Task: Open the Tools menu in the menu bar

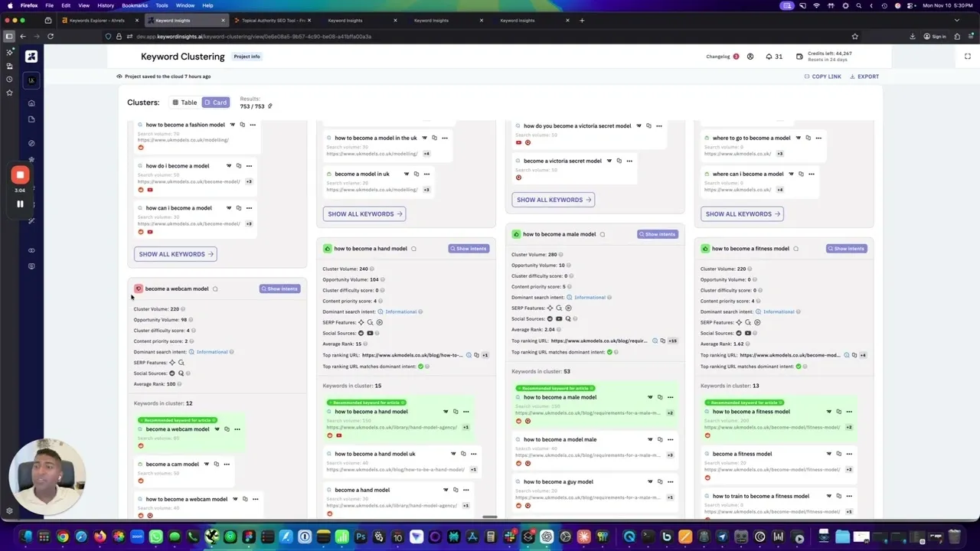Action: click(162, 5)
